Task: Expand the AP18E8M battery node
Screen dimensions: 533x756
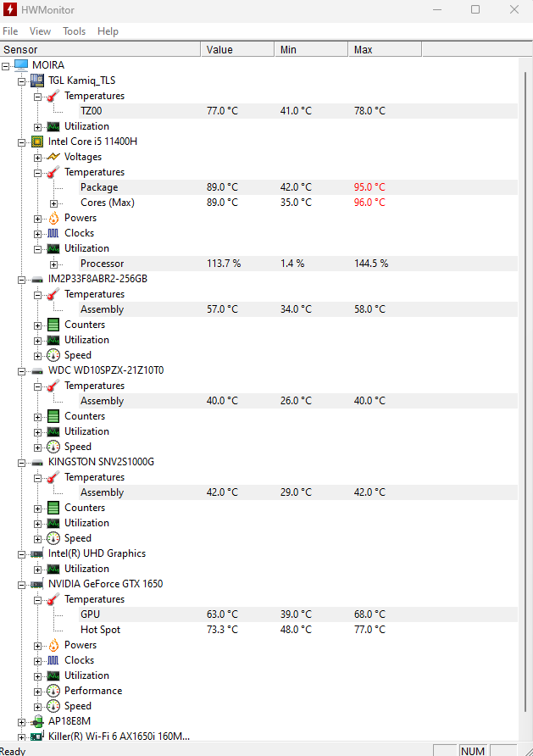Action: 21,722
